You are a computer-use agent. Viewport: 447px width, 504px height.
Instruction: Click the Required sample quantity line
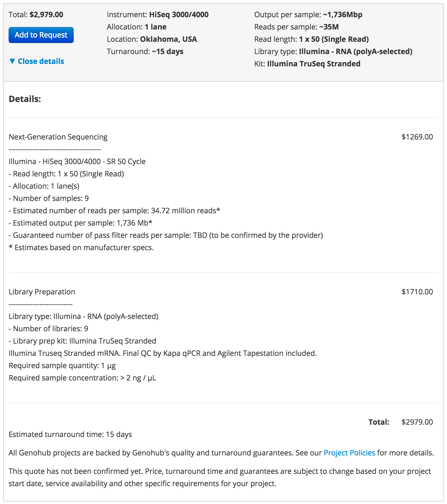(62, 365)
